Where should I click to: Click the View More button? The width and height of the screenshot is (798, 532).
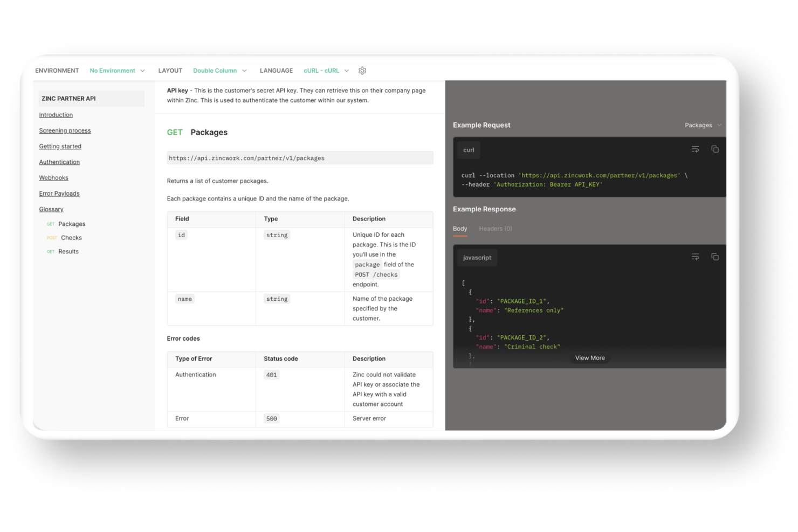[590, 358]
